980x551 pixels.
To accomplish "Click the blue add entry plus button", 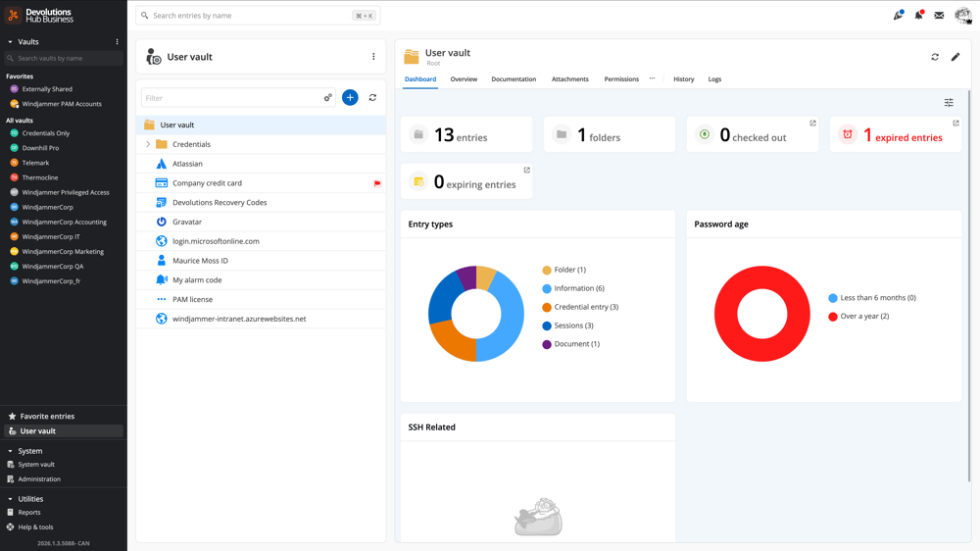I will click(350, 98).
